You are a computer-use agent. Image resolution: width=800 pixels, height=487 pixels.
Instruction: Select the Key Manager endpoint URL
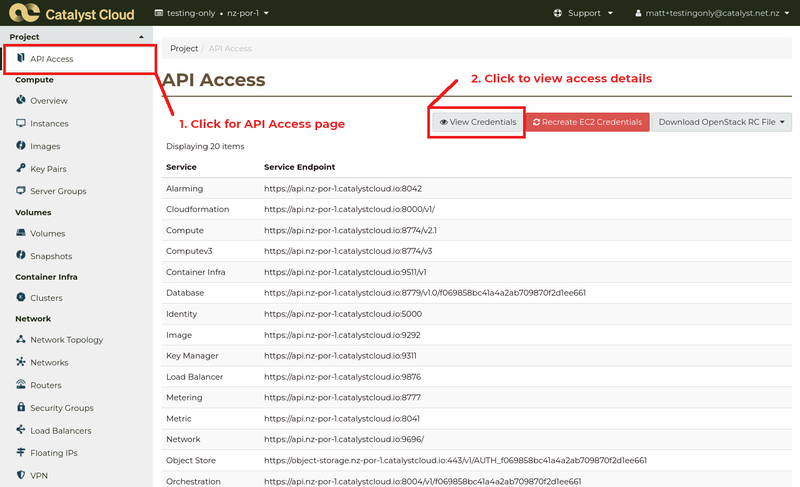pos(340,356)
